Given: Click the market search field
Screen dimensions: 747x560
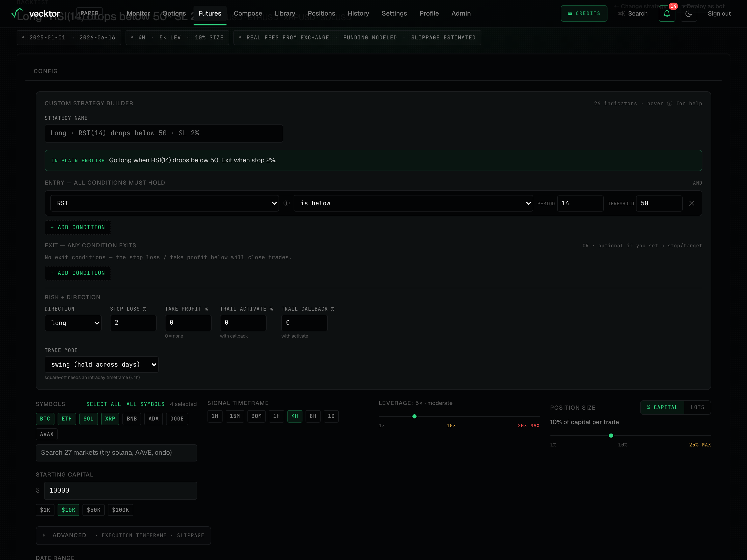Looking at the screenshot, I should tap(116, 453).
